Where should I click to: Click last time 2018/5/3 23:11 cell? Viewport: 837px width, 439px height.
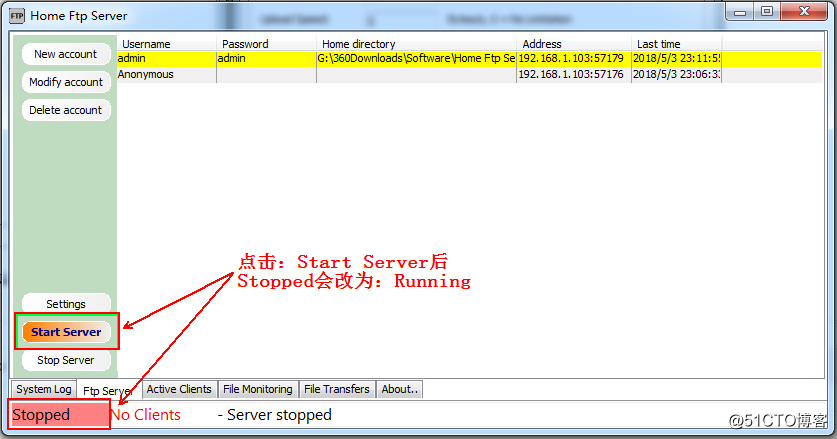click(676, 58)
